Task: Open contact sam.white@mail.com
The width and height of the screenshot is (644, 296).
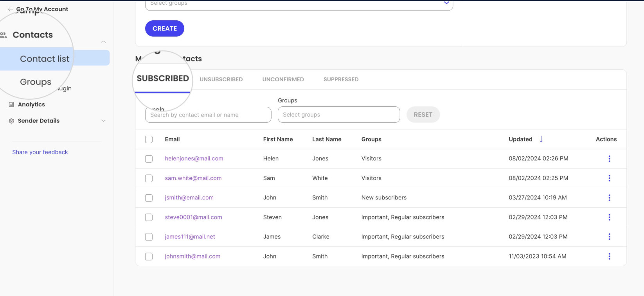Action: (x=193, y=178)
